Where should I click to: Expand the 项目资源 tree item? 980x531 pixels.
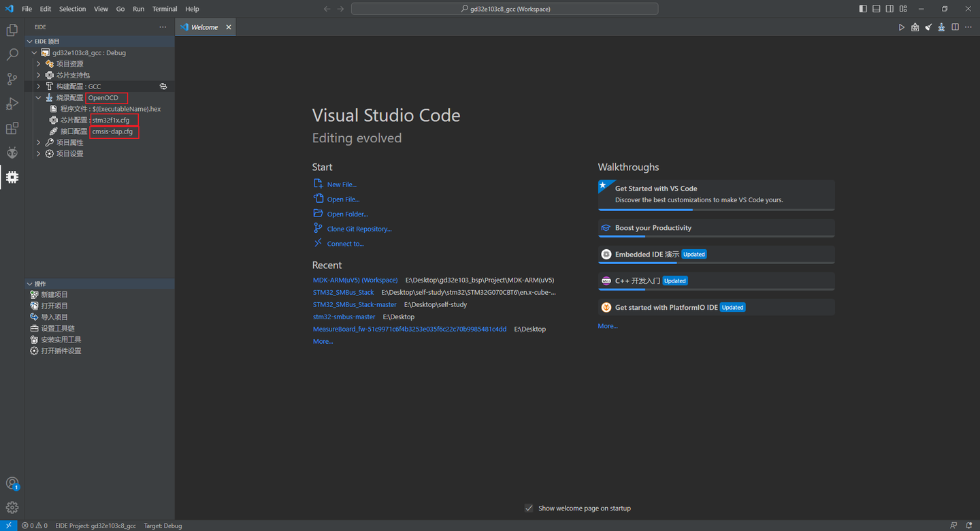coord(39,63)
